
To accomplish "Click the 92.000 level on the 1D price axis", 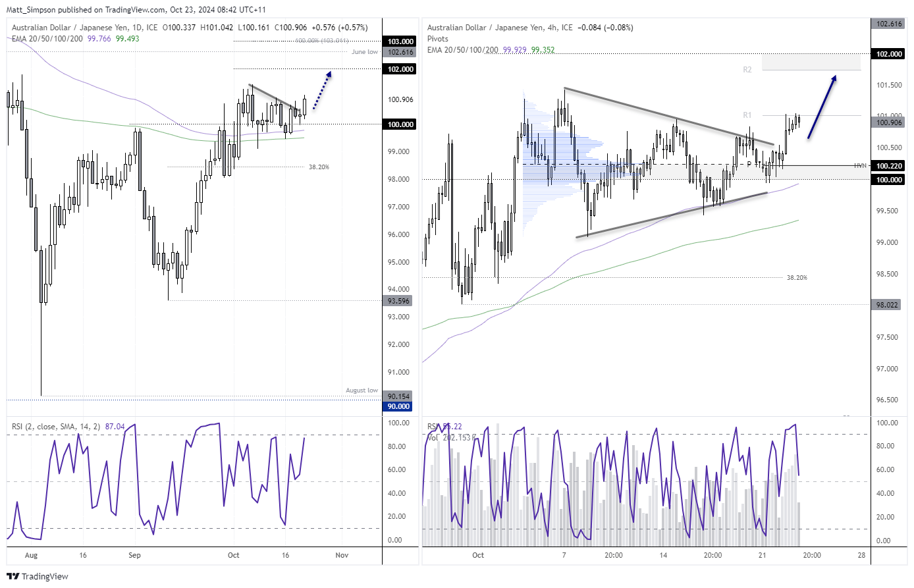I will pos(399,344).
